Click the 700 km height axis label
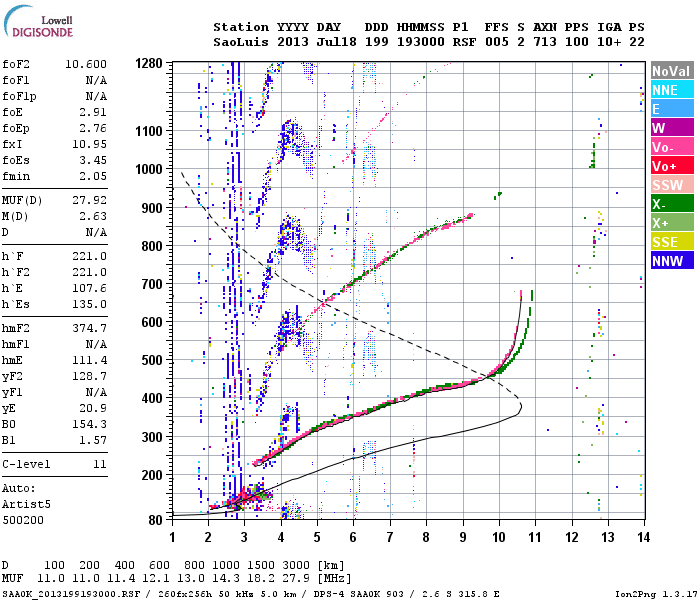700x600 pixels. 152,284
